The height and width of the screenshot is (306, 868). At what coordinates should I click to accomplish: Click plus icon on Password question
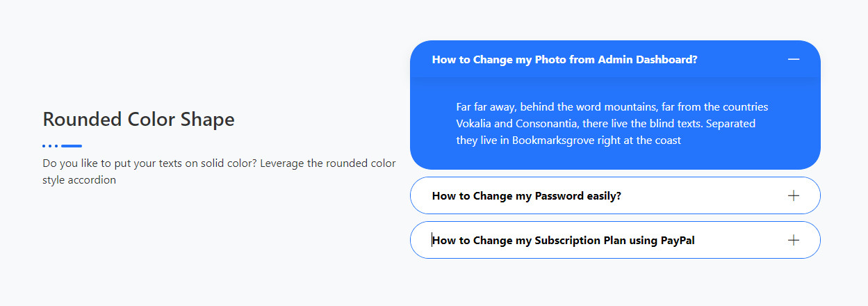tap(794, 196)
